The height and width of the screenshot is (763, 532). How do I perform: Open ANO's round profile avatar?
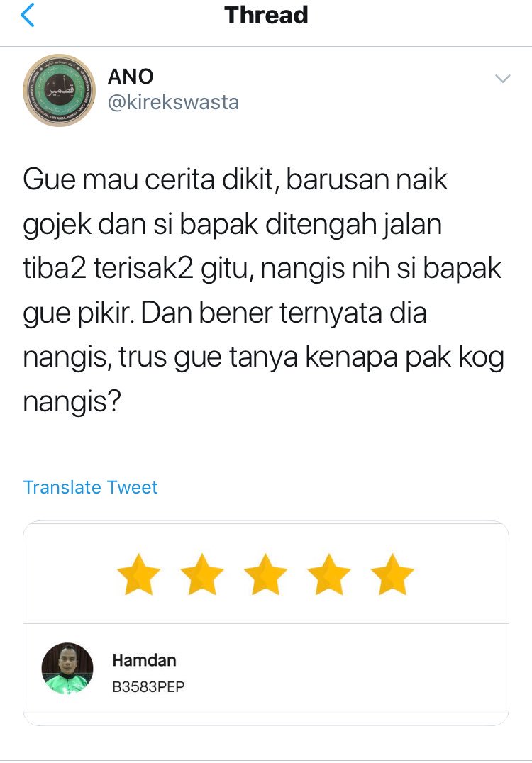60,90
